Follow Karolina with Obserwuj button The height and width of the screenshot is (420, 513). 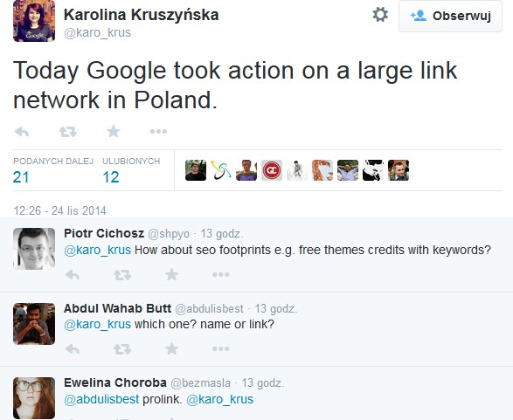pos(450,16)
